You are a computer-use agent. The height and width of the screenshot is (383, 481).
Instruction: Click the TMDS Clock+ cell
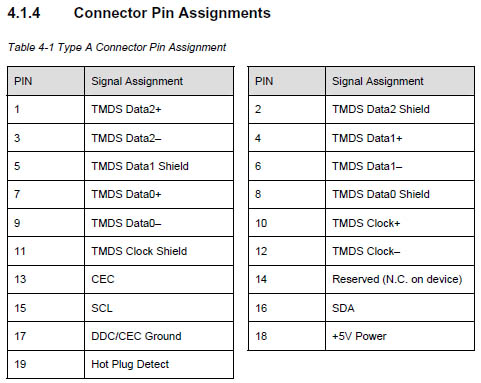tap(400, 223)
